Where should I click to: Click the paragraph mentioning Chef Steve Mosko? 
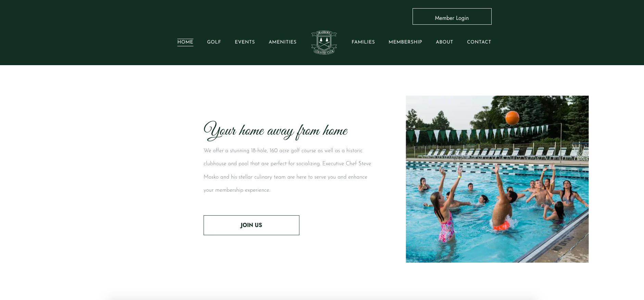tap(287, 170)
